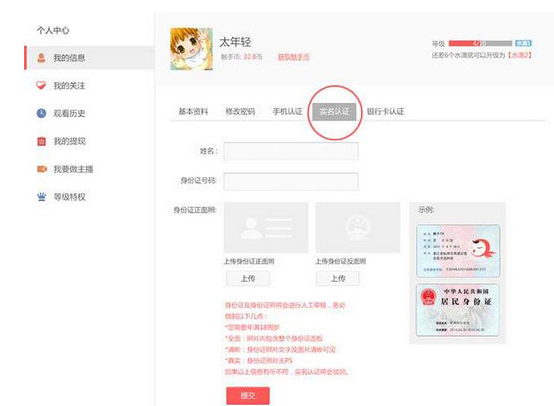Click the red bracketed level name at top right
554x406 pixels.
[520, 55]
